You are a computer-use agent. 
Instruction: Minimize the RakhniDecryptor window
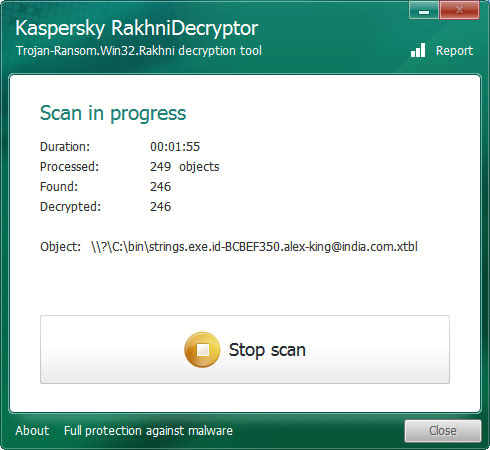424,10
